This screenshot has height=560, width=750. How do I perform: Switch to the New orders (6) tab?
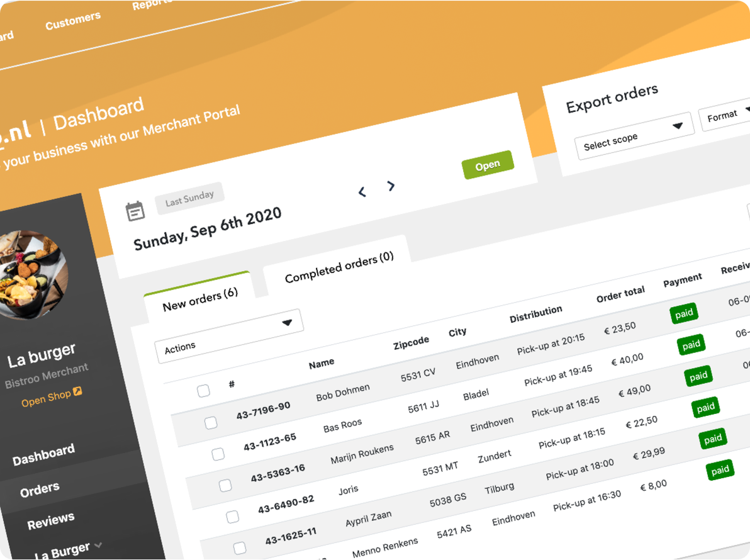click(200, 300)
